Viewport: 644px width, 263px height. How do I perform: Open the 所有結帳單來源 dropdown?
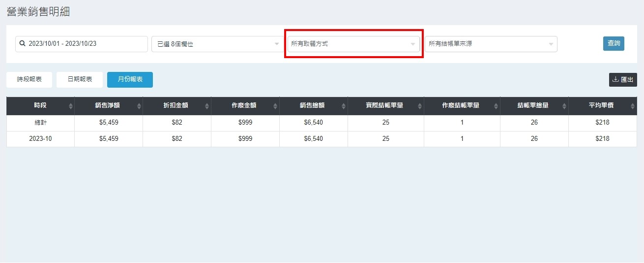[491, 44]
